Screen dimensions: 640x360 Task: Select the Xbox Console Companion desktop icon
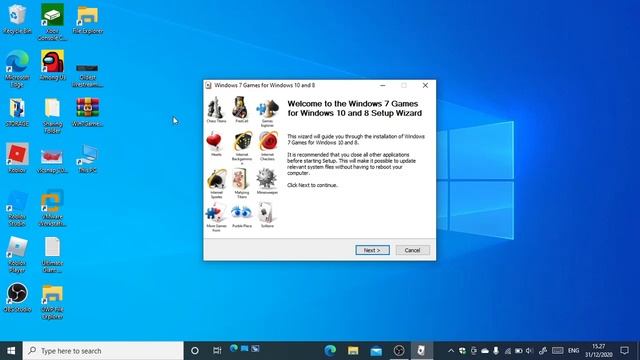coord(52,22)
